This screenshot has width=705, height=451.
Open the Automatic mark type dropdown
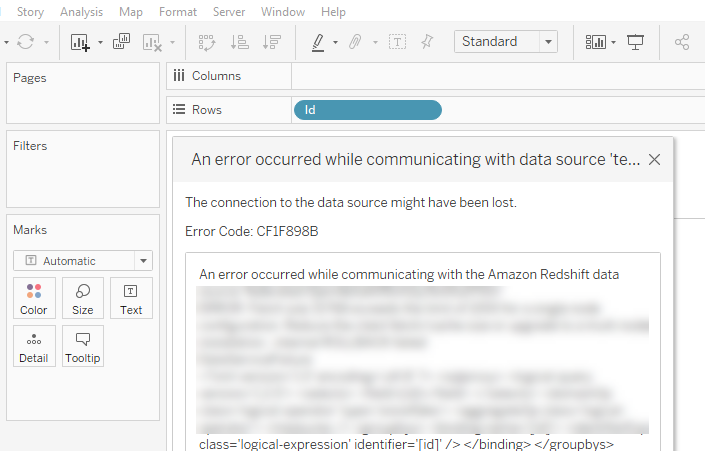(83, 261)
